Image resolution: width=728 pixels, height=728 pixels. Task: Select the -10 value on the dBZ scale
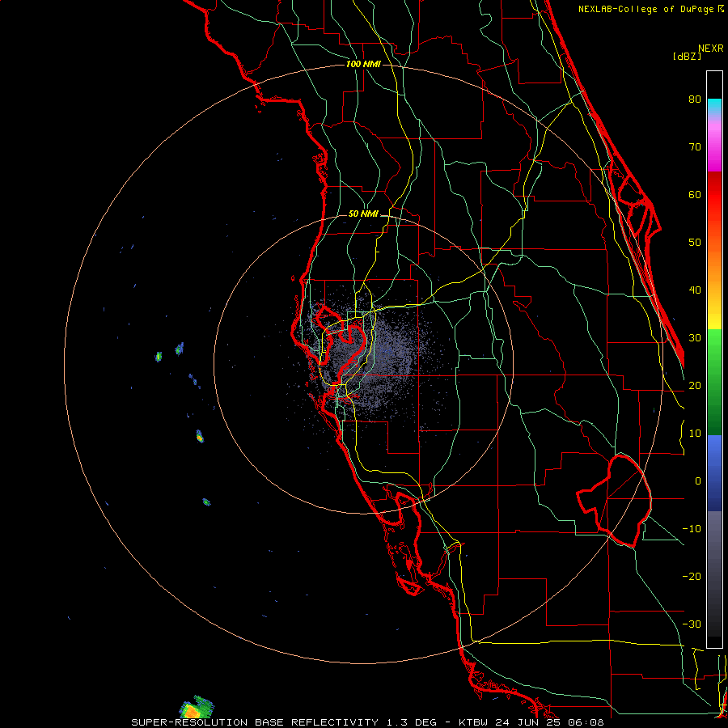tap(692, 529)
